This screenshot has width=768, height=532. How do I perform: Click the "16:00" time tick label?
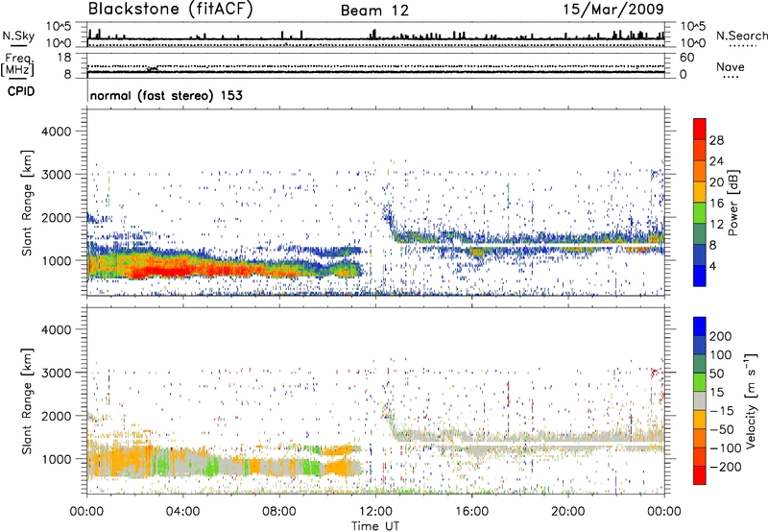(x=471, y=512)
